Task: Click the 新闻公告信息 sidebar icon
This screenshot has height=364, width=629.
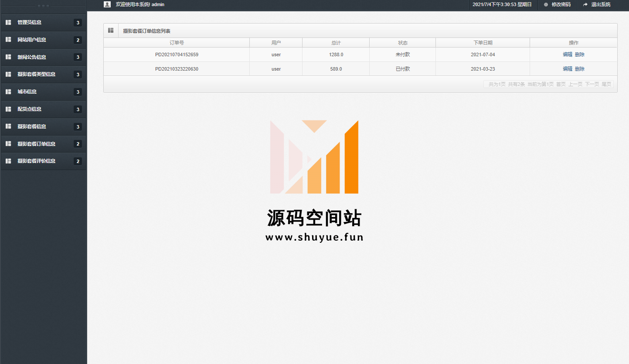Action: [8, 57]
